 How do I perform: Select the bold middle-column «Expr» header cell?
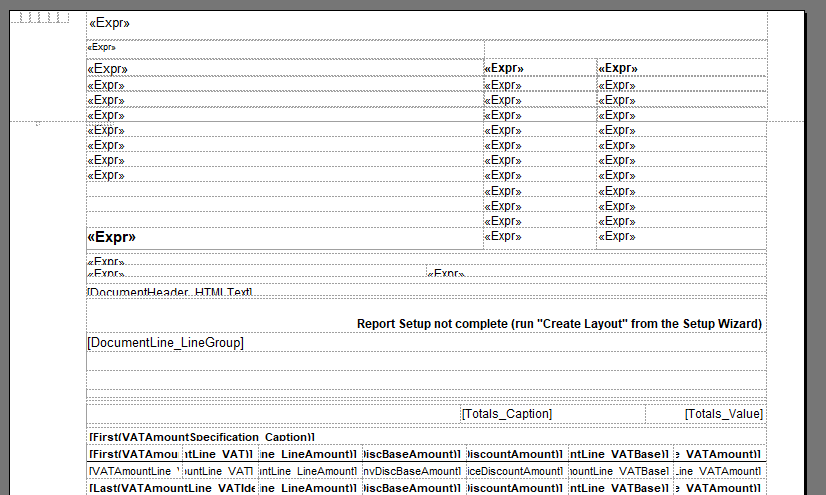coord(504,69)
